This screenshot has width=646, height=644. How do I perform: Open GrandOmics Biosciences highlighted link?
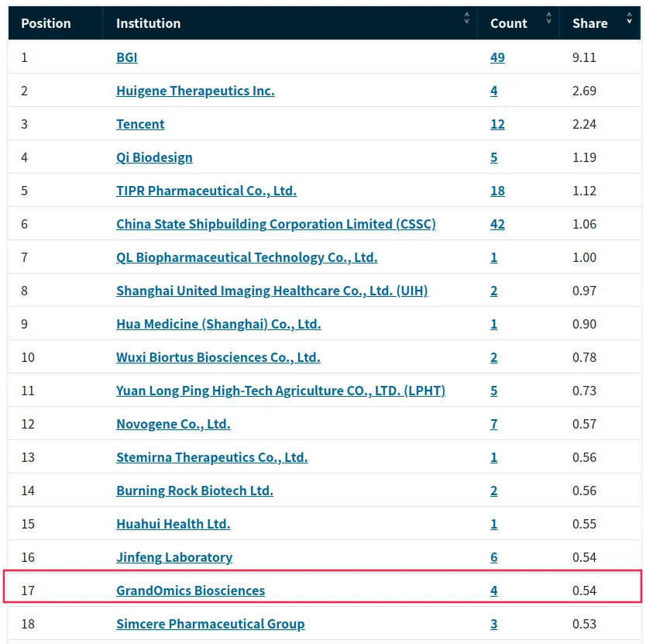(191, 591)
